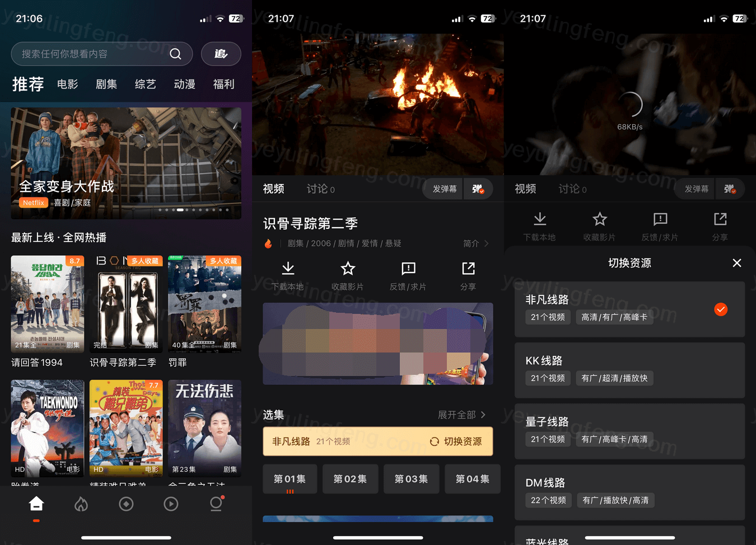
Task: Choose the KK线路 source
Action: point(630,370)
